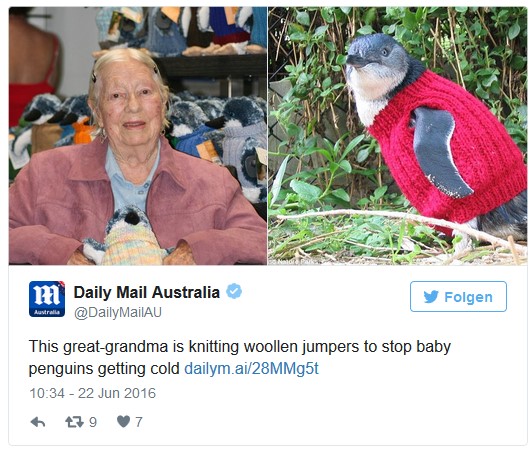Click the blue verified badge
This screenshot has height=462, width=532.
click(234, 292)
